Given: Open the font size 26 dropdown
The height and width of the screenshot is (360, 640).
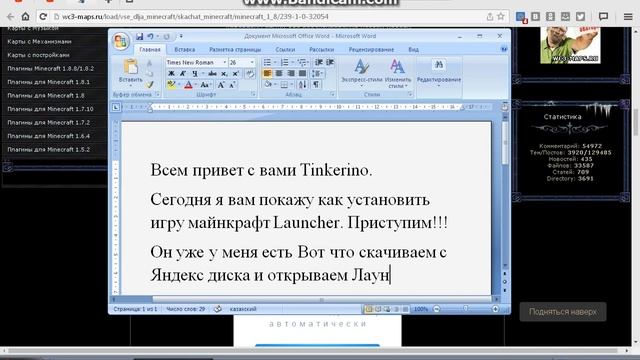Looking at the screenshot, I should 252,62.
